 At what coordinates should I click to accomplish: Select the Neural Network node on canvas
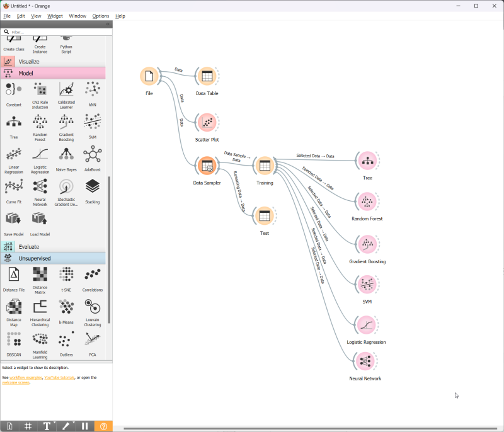[365, 361]
